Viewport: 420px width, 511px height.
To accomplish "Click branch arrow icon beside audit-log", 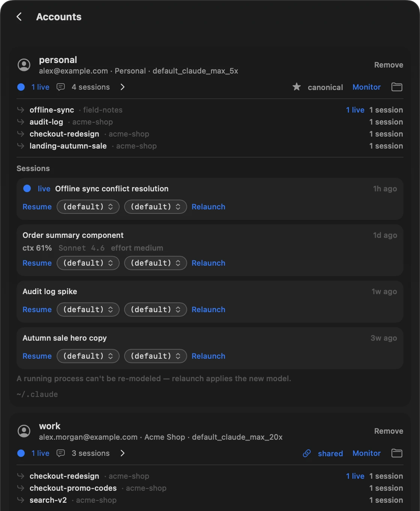I will [x=21, y=122].
